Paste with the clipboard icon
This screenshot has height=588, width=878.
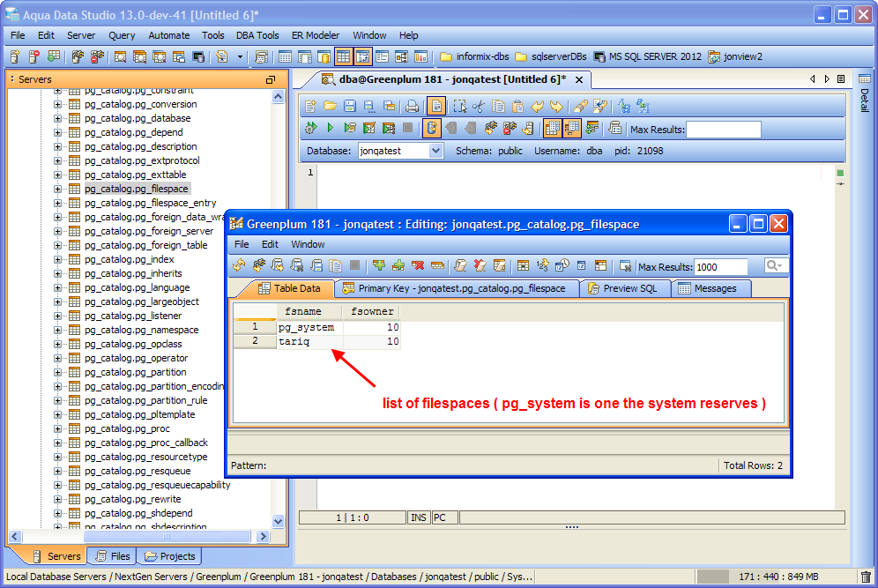518,106
